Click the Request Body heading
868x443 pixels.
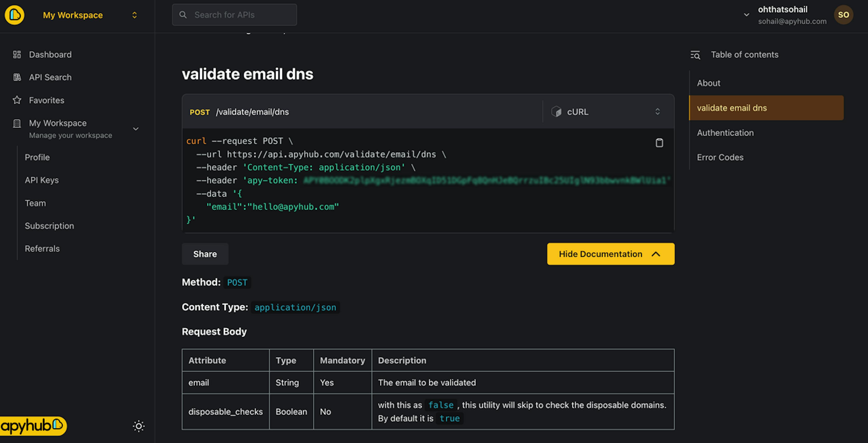point(214,332)
